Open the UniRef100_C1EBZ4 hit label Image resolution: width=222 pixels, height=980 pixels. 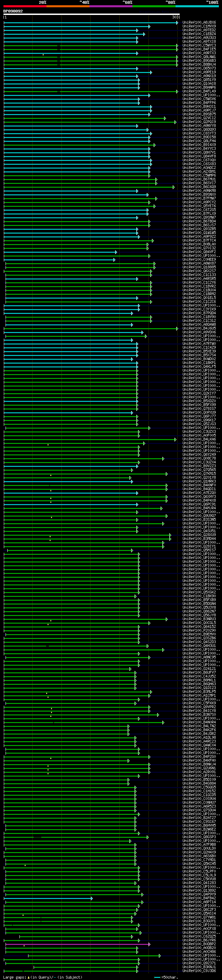pos(199,34)
